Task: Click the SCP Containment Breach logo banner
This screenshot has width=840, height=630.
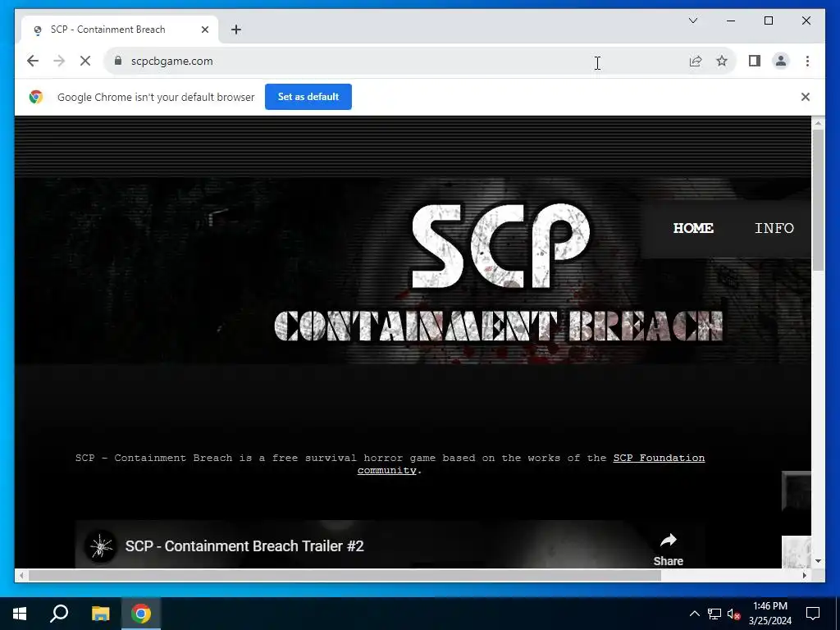Action: point(499,273)
